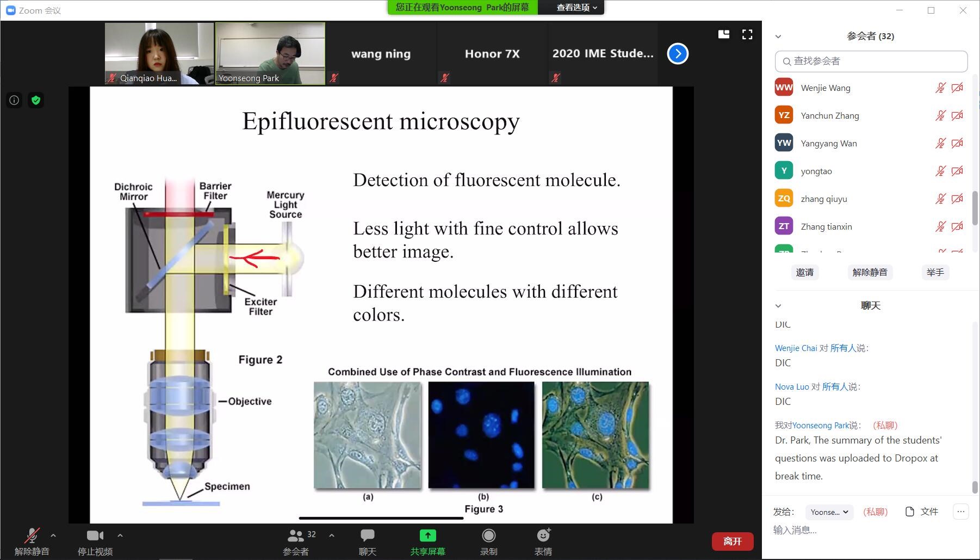Click the Record (录制) icon
This screenshot has width=980, height=560.
click(488, 536)
